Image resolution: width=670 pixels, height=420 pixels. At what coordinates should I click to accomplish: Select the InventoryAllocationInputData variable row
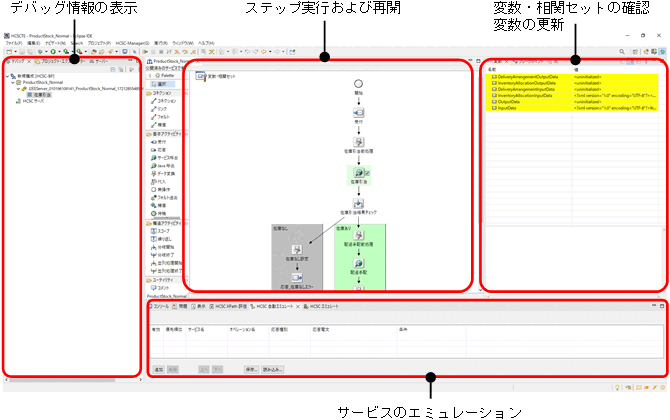click(x=571, y=96)
